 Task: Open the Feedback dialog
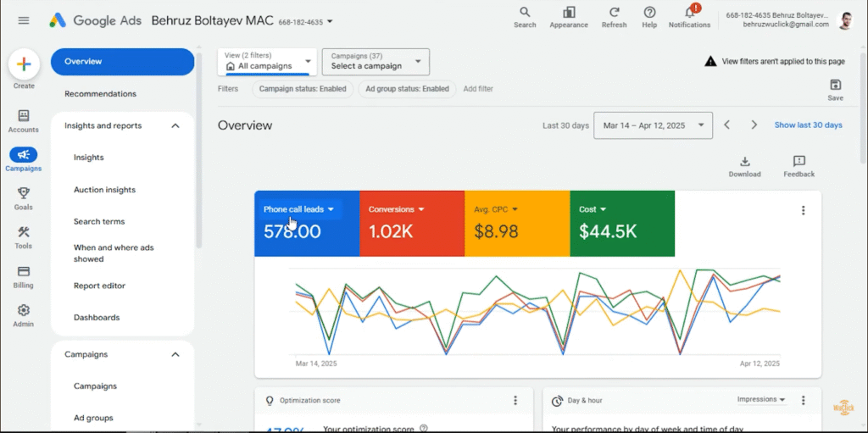[x=798, y=167]
